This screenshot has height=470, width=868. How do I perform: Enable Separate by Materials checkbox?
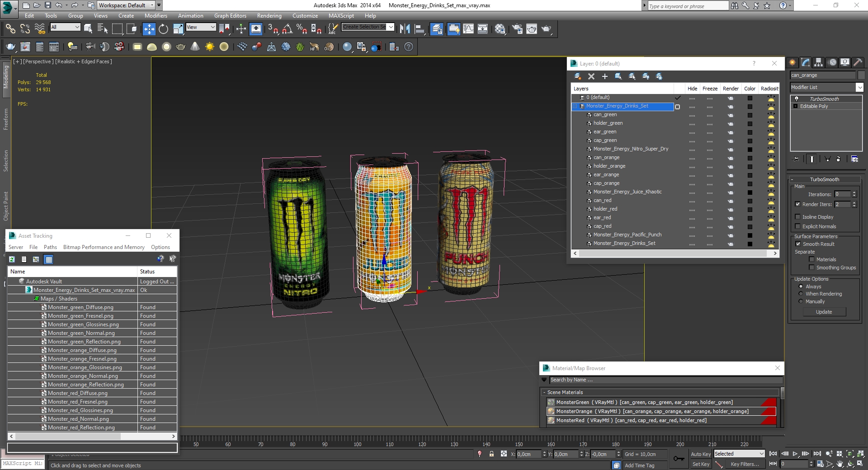pyautogui.click(x=811, y=259)
